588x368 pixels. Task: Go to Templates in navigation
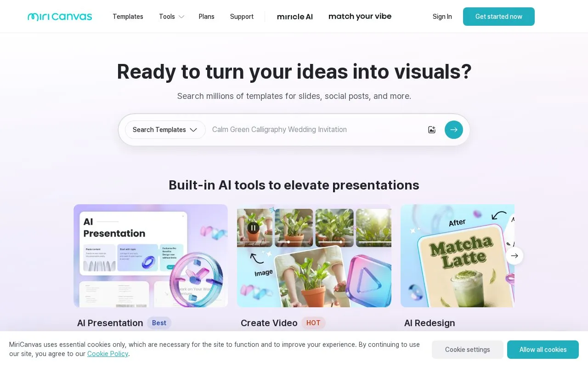pyautogui.click(x=128, y=17)
